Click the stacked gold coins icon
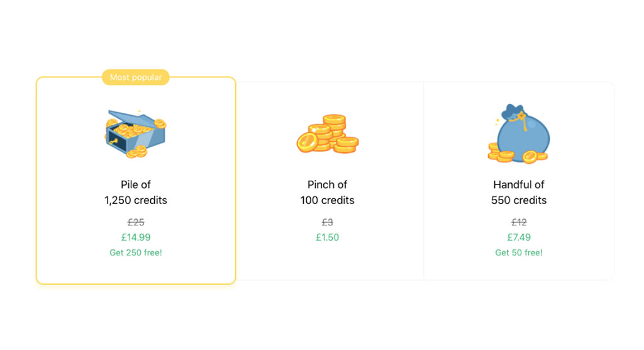 point(327,133)
